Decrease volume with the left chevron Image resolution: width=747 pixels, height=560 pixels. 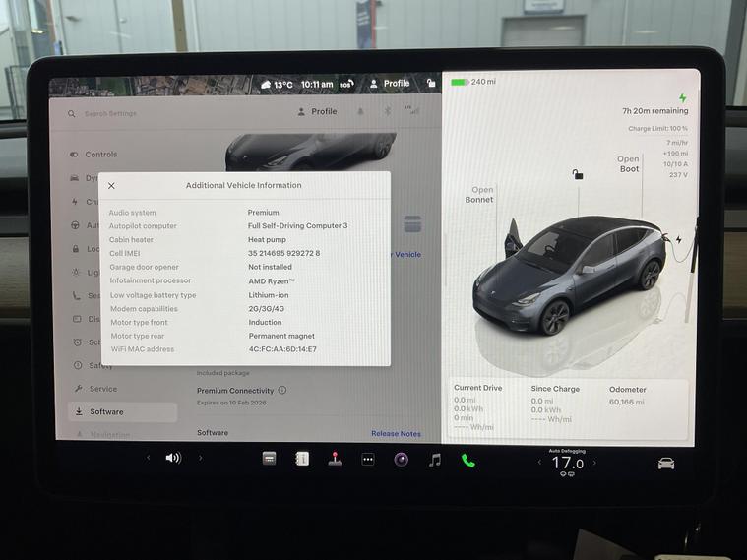[149, 458]
